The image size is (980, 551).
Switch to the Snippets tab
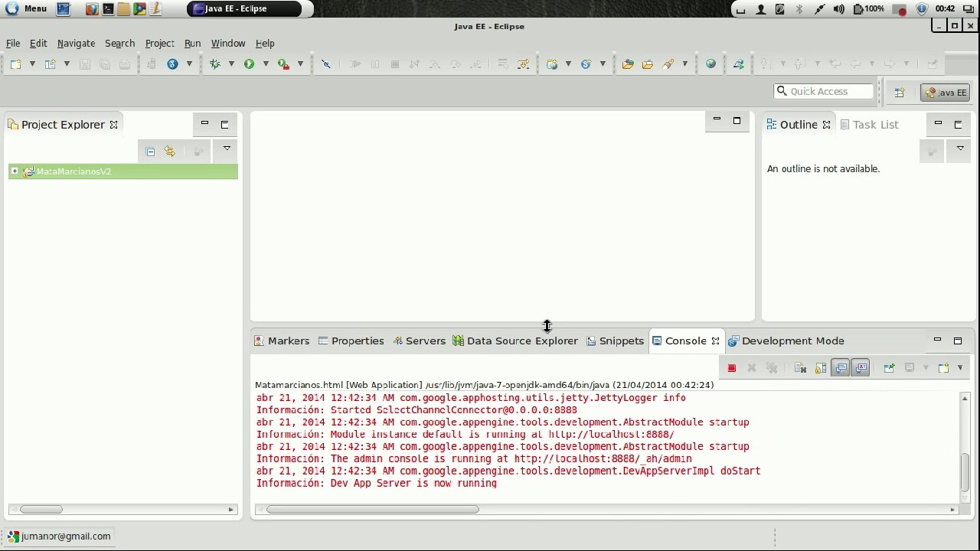[615, 341]
